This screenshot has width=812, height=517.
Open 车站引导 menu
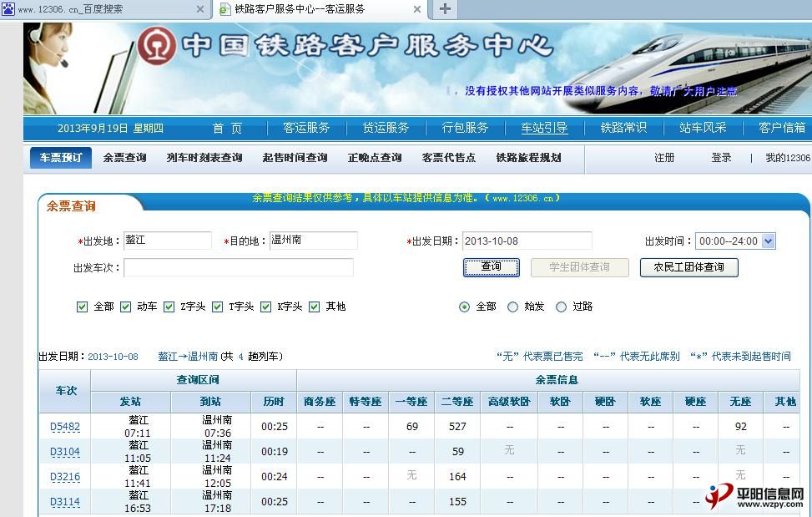(544, 128)
